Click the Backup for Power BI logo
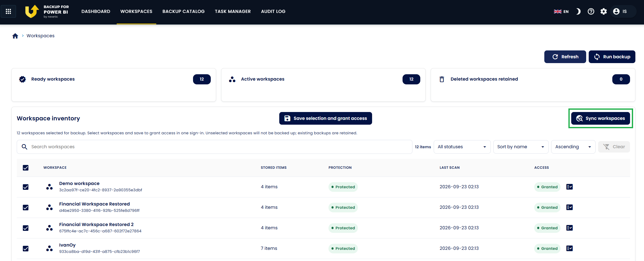 click(x=47, y=11)
